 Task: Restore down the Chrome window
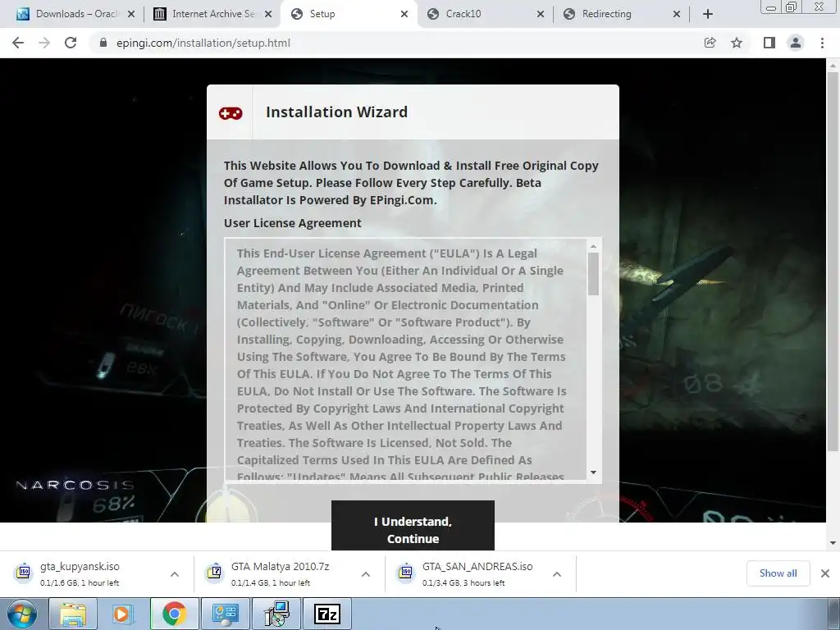point(792,7)
